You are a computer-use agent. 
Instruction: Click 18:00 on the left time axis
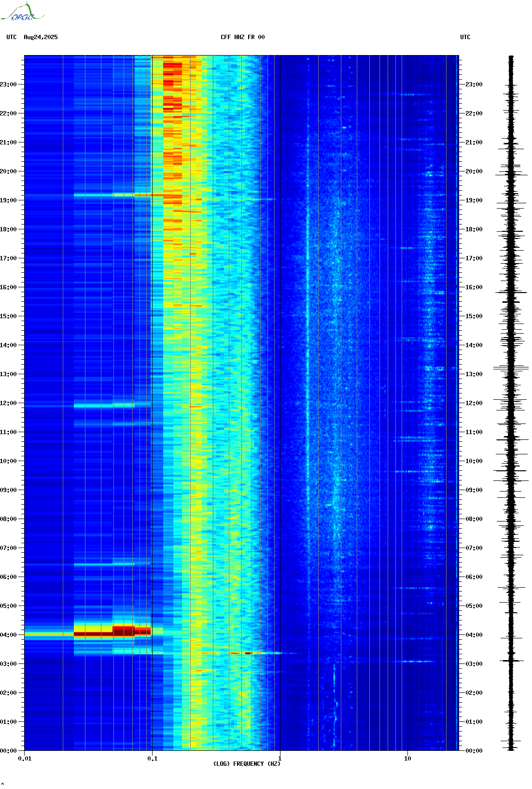8,229
